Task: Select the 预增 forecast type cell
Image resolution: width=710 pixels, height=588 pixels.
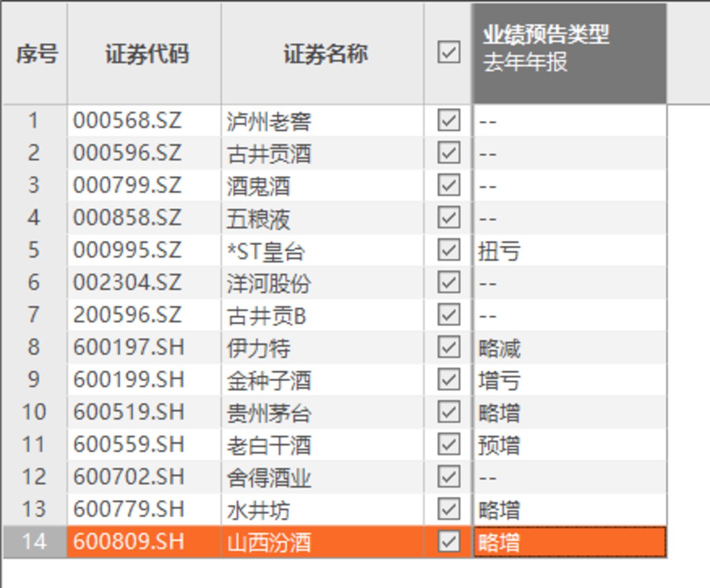Action: click(x=570, y=445)
